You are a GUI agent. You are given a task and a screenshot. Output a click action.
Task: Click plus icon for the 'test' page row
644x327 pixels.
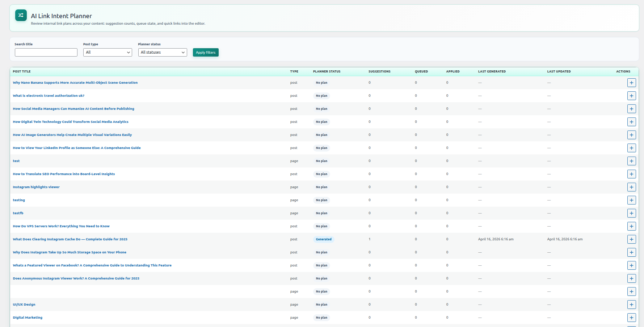point(631,161)
